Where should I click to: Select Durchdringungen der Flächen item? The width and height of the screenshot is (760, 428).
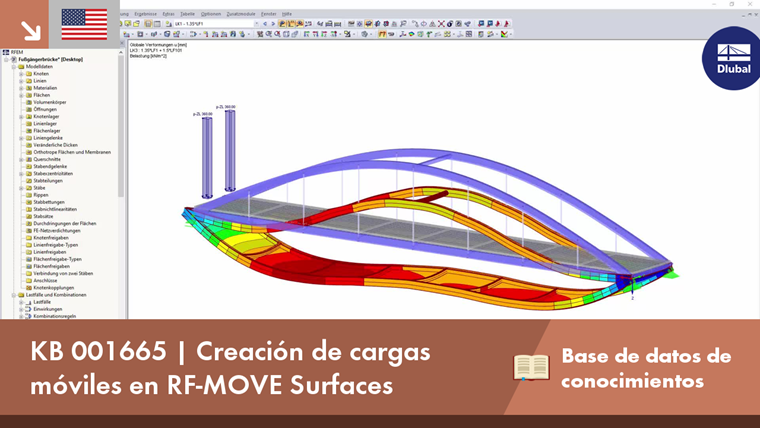64,223
